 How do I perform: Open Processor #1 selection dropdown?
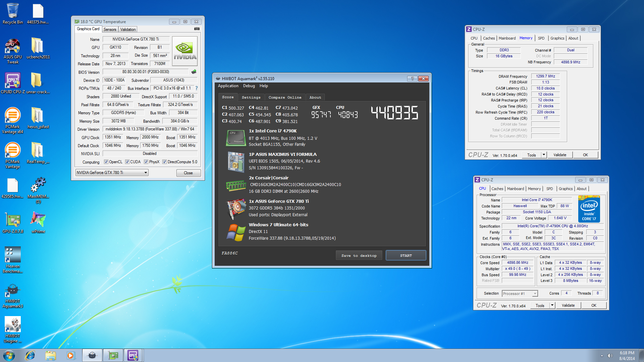click(x=520, y=294)
